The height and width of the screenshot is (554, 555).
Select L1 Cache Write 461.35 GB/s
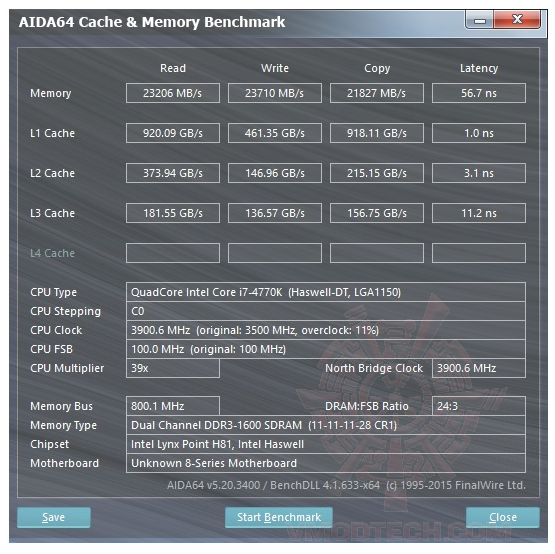click(x=275, y=133)
